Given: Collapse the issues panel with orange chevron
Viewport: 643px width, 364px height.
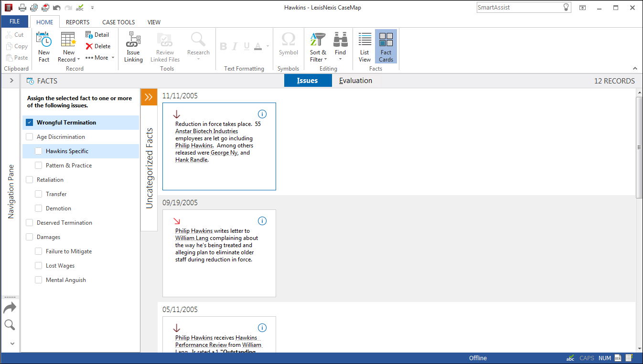Looking at the screenshot, I should 149,97.
